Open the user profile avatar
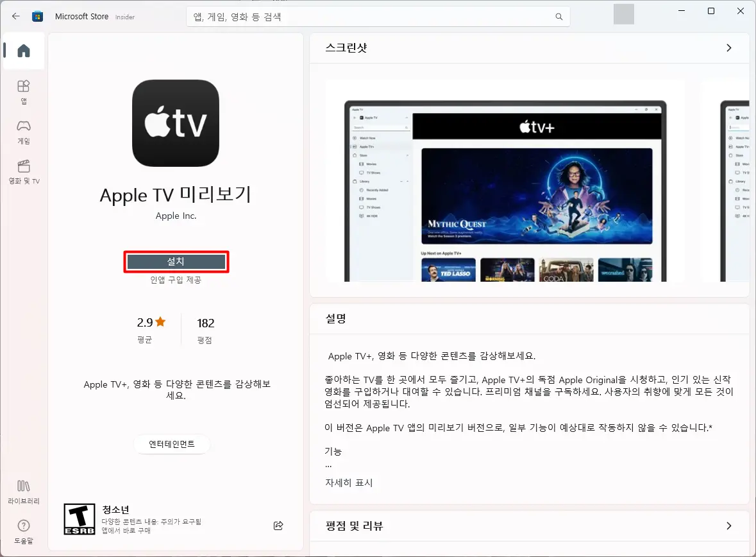The image size is (756, 557). (x=624, y=14)
